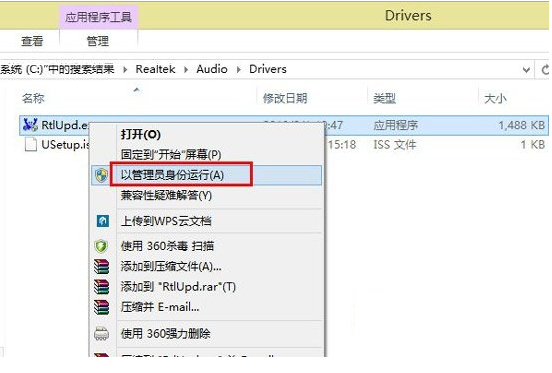This screenshot has width=552, height=373.
Task: Click the WPS cloud upload icon
Action: coord(102,221)
